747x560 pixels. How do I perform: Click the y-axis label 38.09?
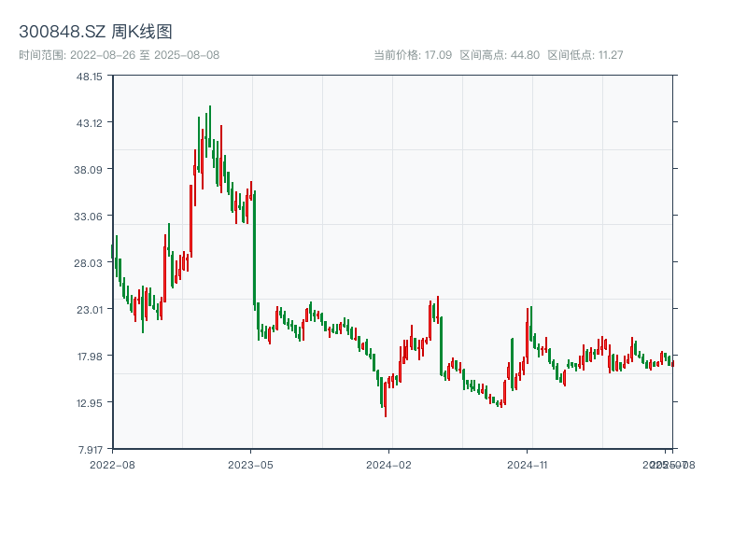click(88, 170)
